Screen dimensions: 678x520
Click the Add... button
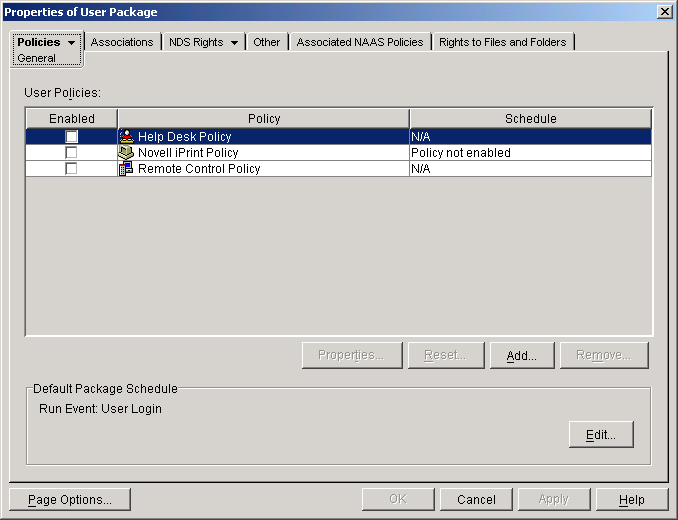tap(522, 355)
